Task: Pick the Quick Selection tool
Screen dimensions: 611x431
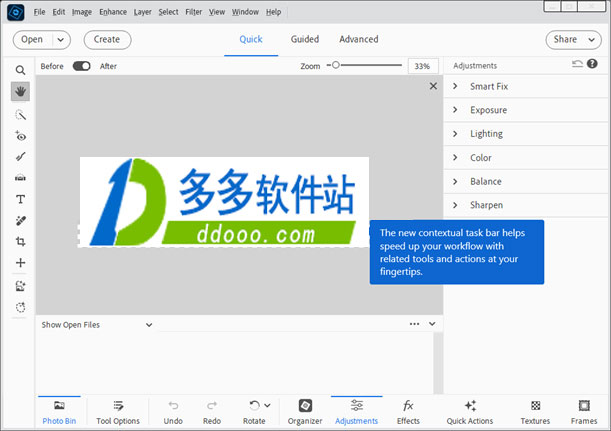Action: (x=20, y=115)
